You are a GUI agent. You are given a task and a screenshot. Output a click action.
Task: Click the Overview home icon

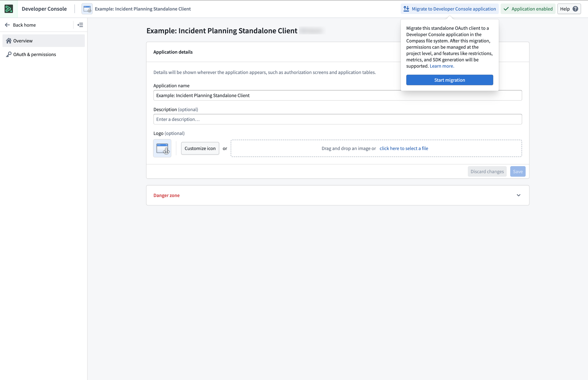(x=9, y=41)
